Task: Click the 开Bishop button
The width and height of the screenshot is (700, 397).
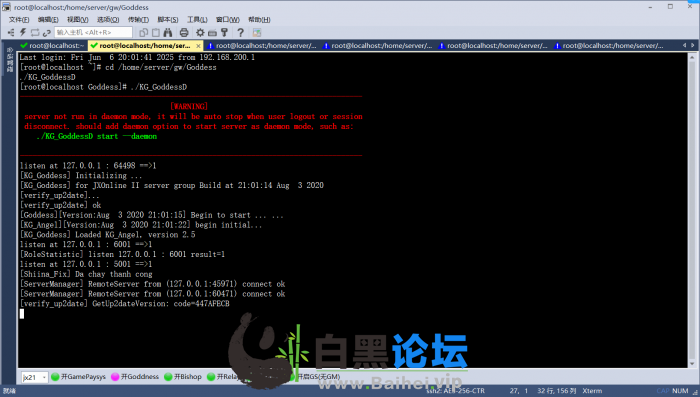Action: click(183, 377)
